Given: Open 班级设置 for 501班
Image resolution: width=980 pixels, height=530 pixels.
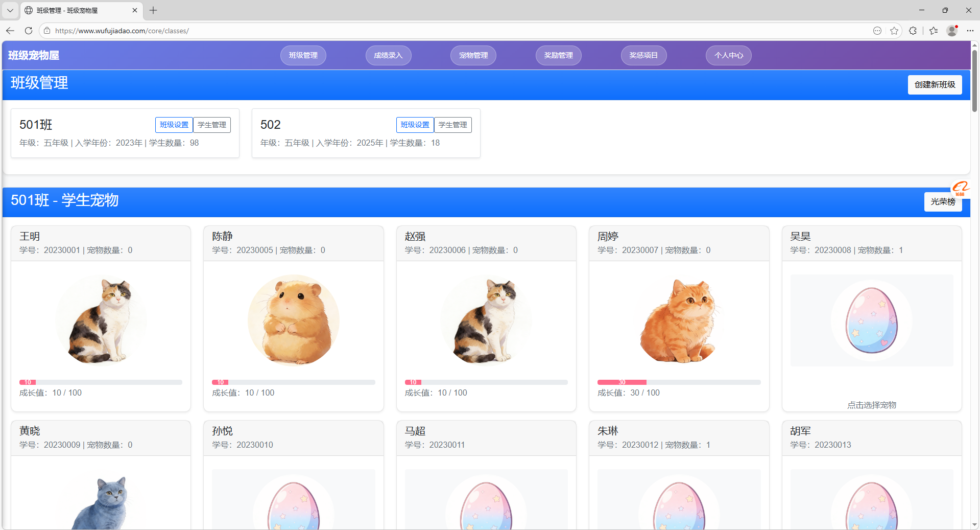Looking at the screenshot, I should click(174, 124).
